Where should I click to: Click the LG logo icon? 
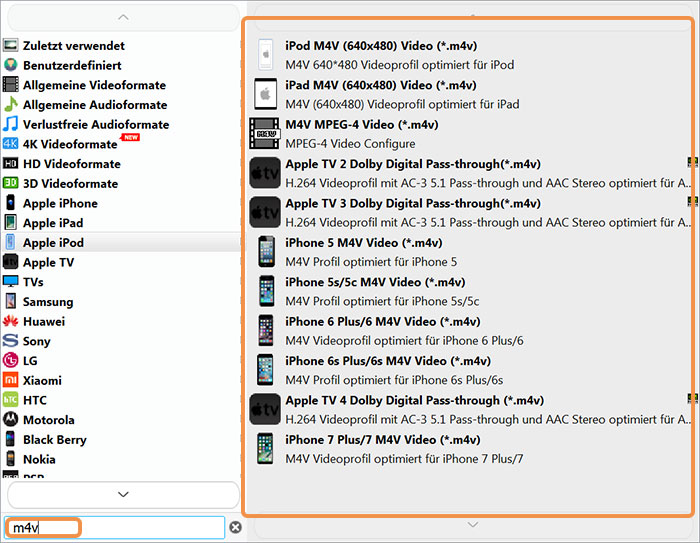(x=11, y=360)
